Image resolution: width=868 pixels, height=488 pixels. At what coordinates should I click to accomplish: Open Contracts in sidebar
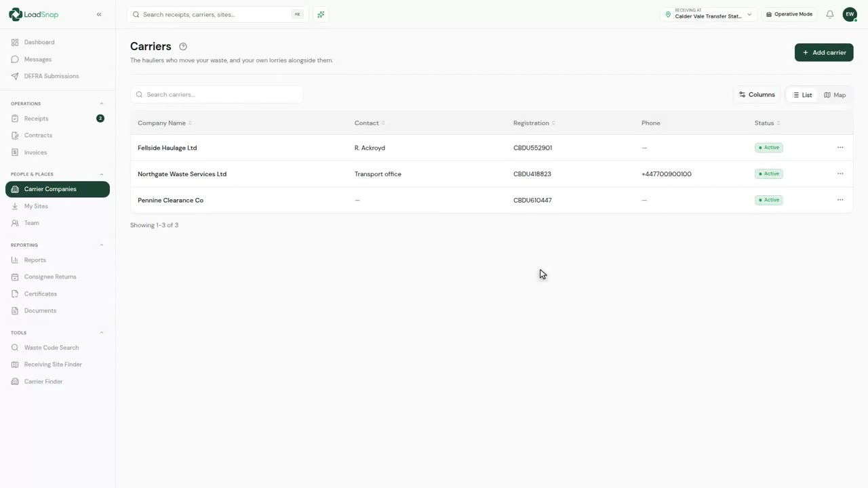[58, 136]
